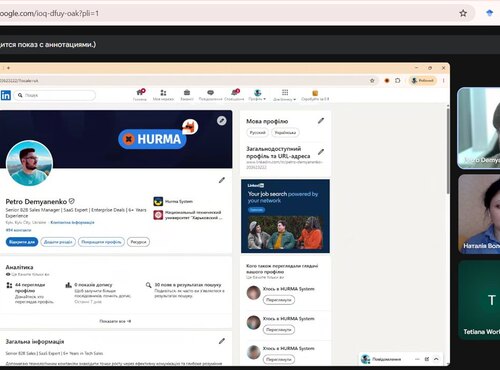The width and height of the screenshot is (500, 370).
Task: Edit public profile and URL pencil
Action: click(321, 152)
